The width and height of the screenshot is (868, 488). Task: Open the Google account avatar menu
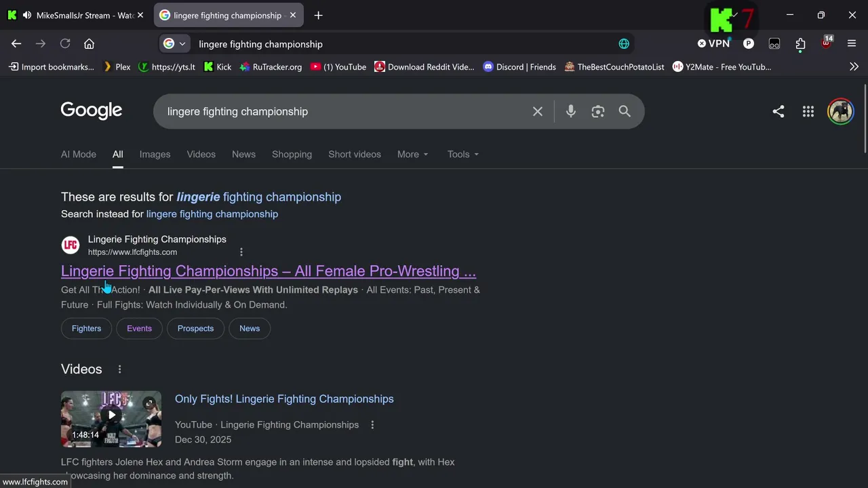click(841, 111)
